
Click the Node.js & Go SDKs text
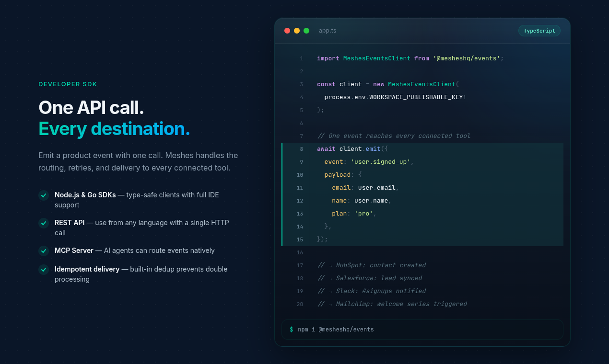click(x=85, y=195)
